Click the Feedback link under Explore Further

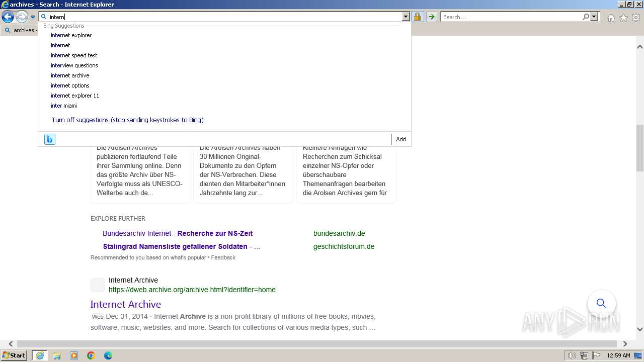[223, 257]
